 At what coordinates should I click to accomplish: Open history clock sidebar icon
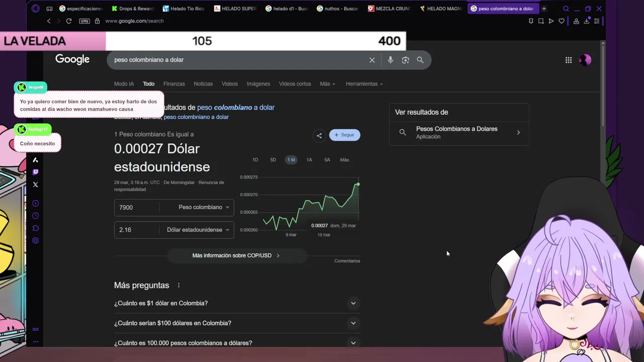click(35, 216)
